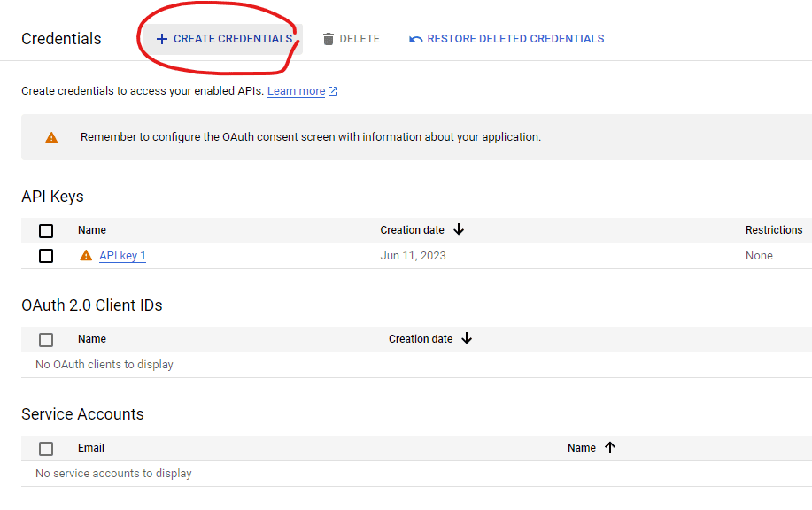Check the select-all checkbox in API Keys table
The height and width of the screenshot is (510, 812).
pos(46,230)
